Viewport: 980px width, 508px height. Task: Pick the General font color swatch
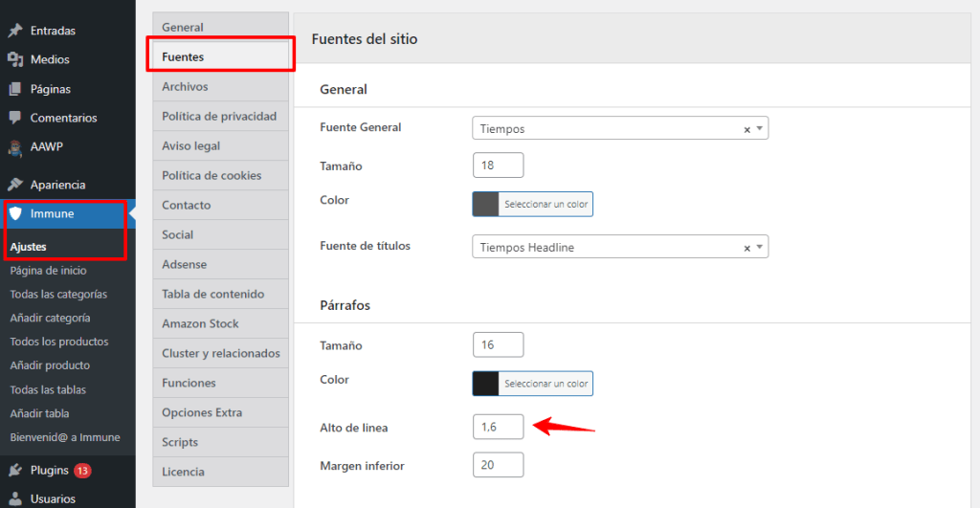(x=486, y=204)
